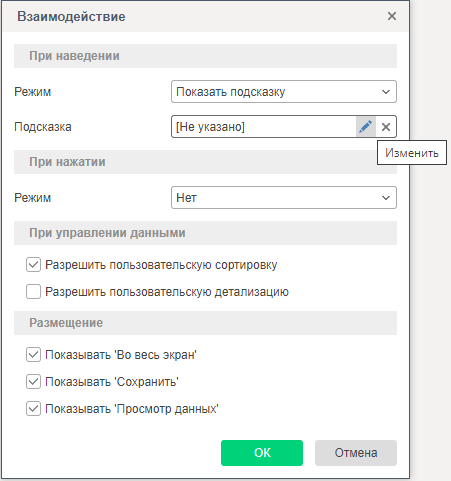Expand the click Режим dropdown showing 'Нет'
Screen dimensions: 451x481
(x=284, y=198)
